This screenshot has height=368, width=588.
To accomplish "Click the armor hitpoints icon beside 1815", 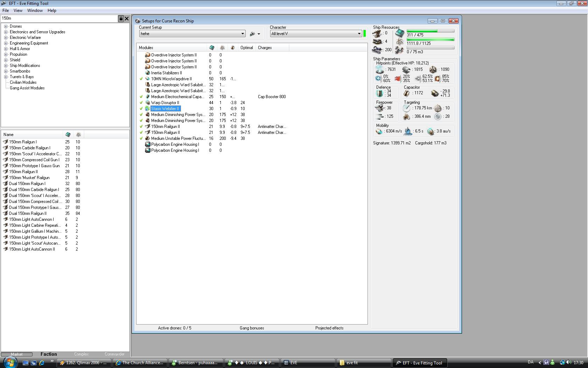I will [x=406, y=69].
